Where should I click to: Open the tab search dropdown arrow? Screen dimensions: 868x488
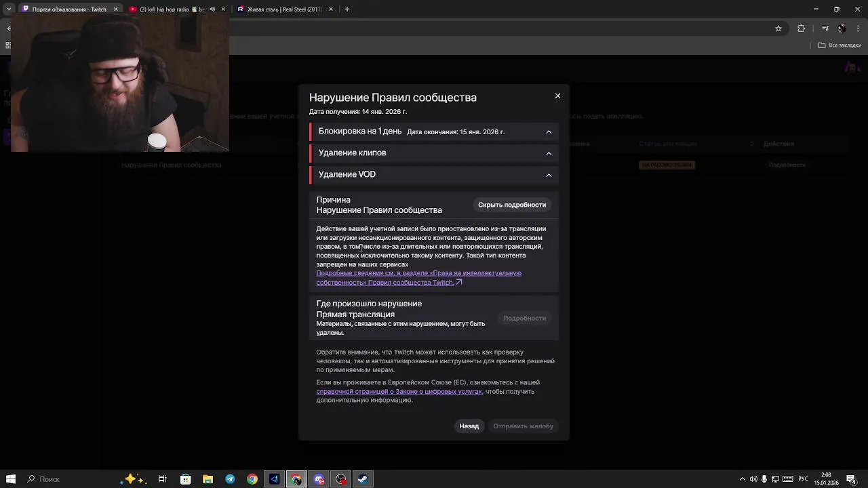coord(9,9)
